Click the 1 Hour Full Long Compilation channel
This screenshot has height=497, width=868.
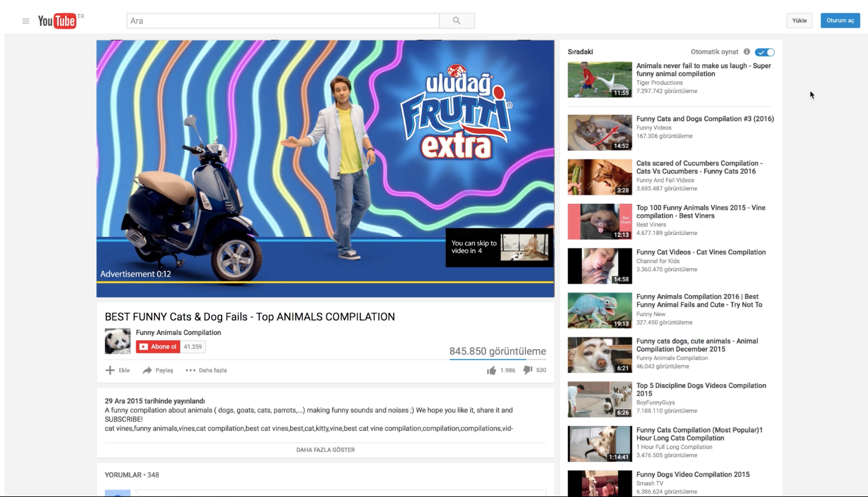[x=675, y=447]
